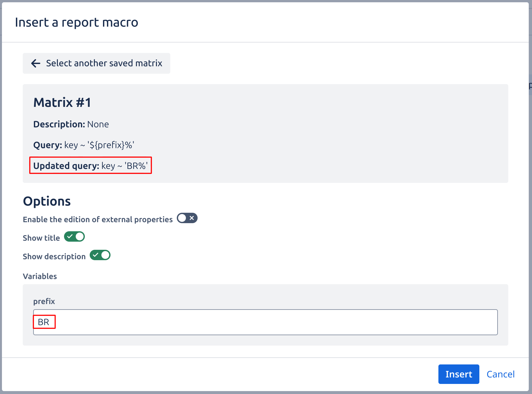Screen dimensions: 532x394
Task: Click the checkmark inside Show title switch
Action: click(70, 237)
